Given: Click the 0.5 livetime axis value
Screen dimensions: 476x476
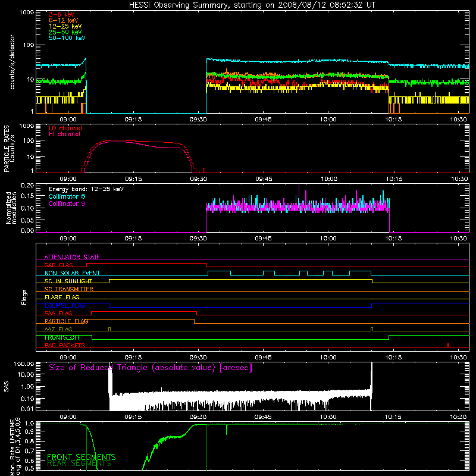Looking at the screenshot, I should (30, 468).
